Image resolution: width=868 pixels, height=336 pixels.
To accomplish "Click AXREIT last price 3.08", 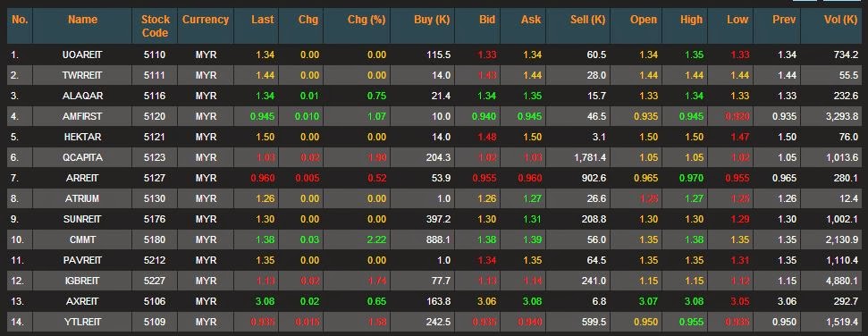I will [x=265, y=302].
